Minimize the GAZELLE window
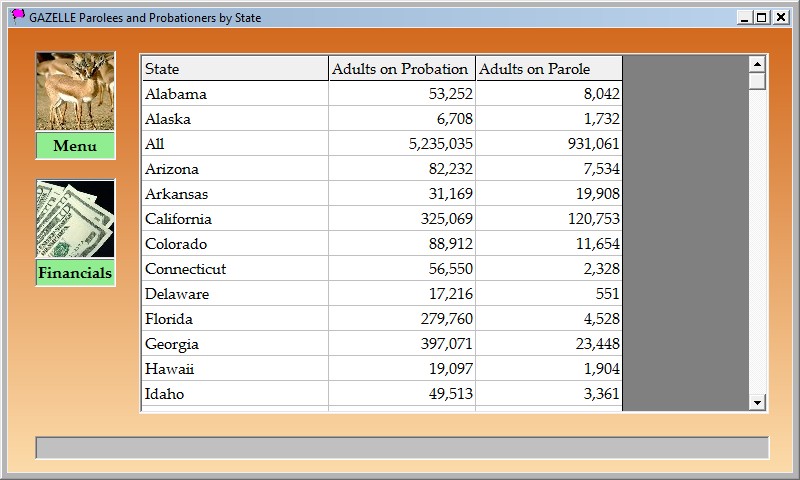The image size is (800, 480). 745,17
